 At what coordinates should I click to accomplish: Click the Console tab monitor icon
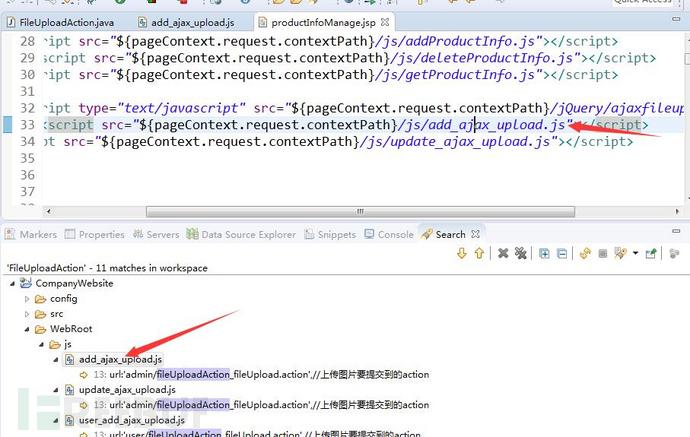point(369,234)
